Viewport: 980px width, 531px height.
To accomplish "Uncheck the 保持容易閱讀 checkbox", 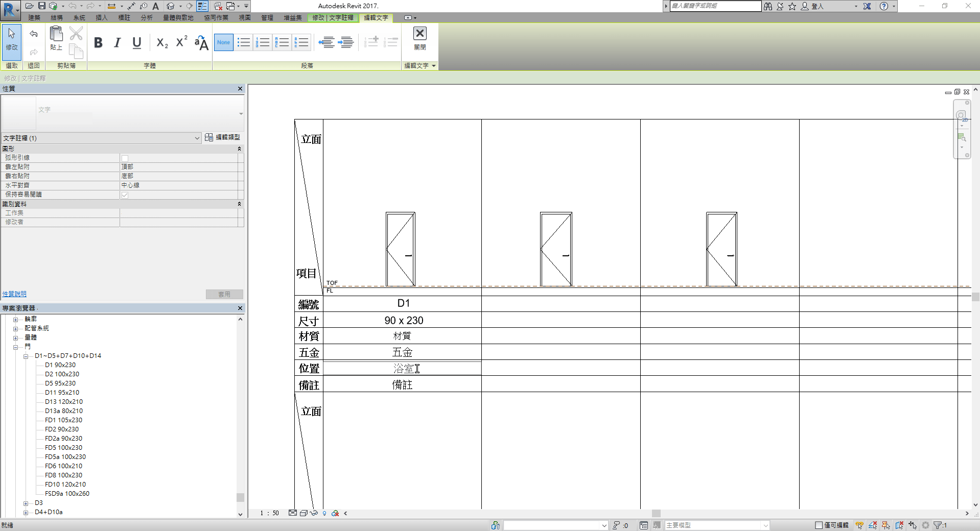I will point(124,195).
